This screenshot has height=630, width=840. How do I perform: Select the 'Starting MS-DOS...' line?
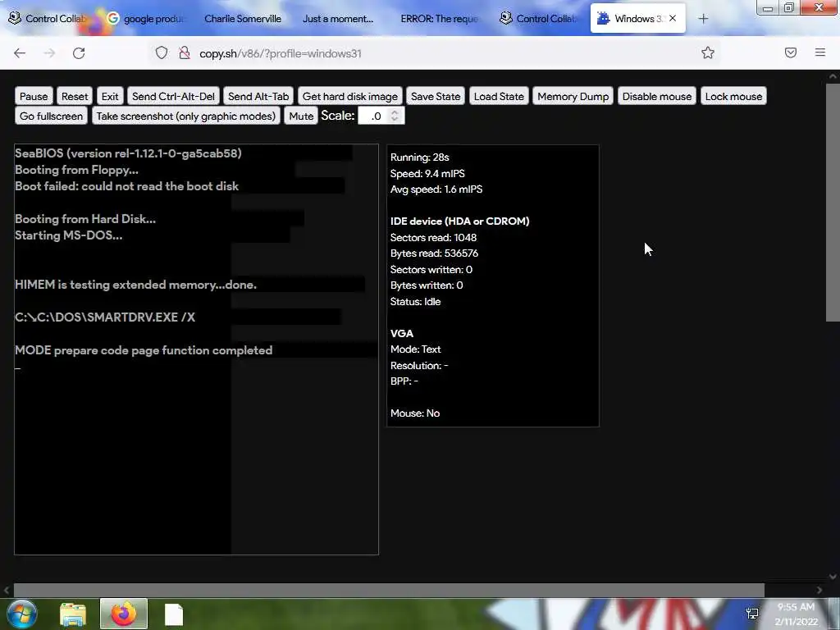click(69, 235)
